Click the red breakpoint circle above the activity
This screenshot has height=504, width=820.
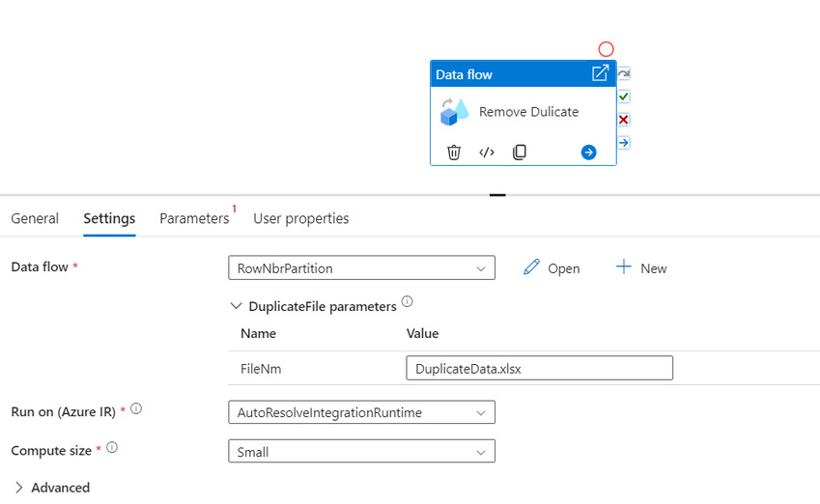click(606, 49)
